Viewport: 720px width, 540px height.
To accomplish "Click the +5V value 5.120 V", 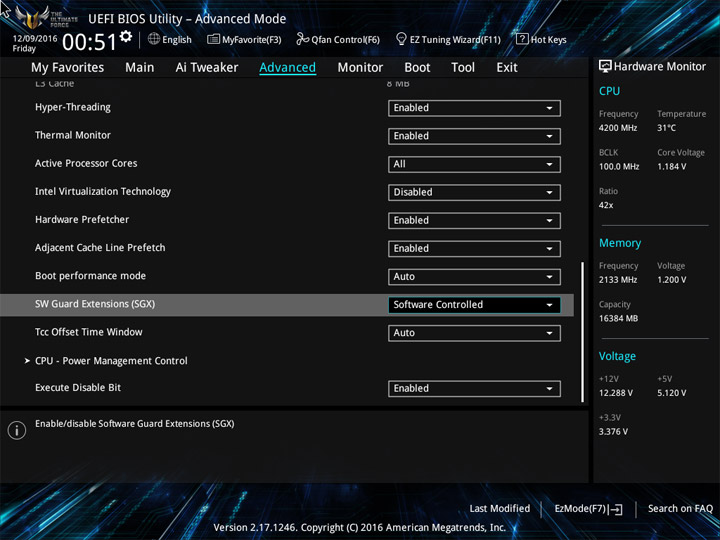I will click(x=672, y=393).
